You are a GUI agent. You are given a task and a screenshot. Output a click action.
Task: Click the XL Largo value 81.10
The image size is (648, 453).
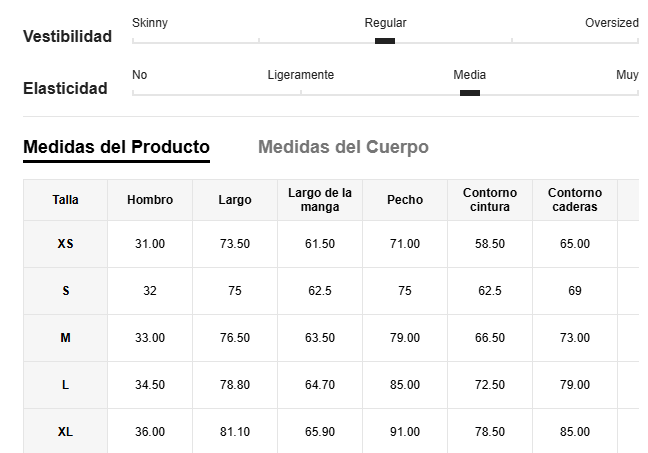point(235,432)
